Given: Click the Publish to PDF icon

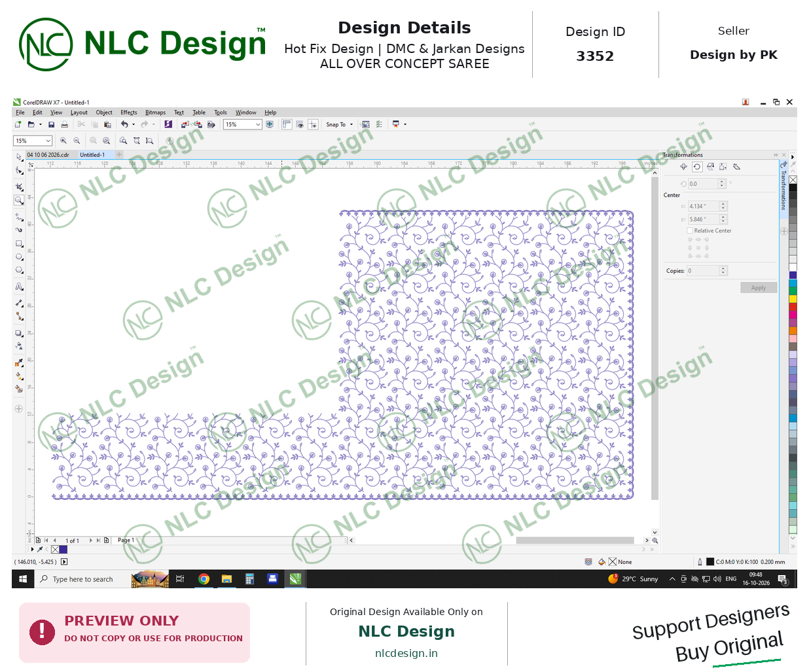Looking at the screenshot, I should pos(211,124).
